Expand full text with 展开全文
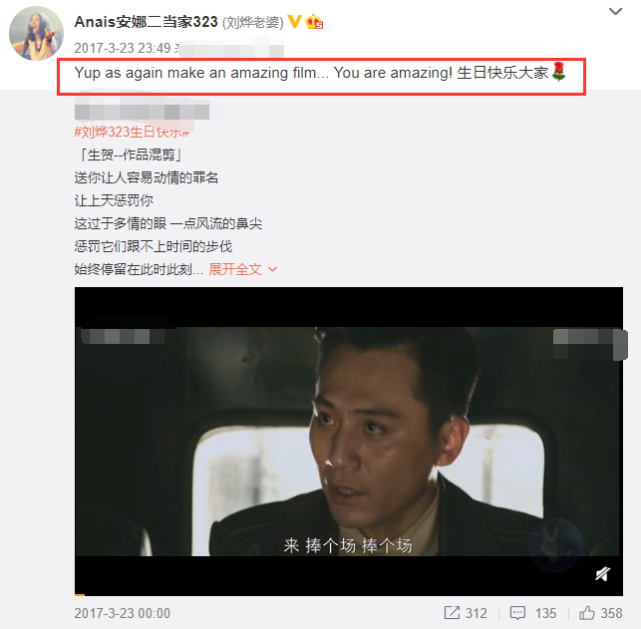The height and width of the screenshot is (629, 641). point(235,269)
